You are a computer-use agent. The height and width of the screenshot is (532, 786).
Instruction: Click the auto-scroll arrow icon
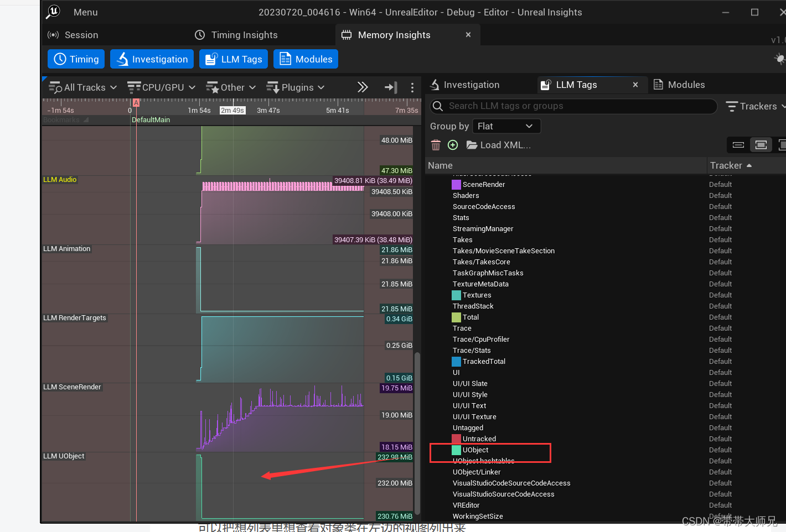[x=391, y=87]
